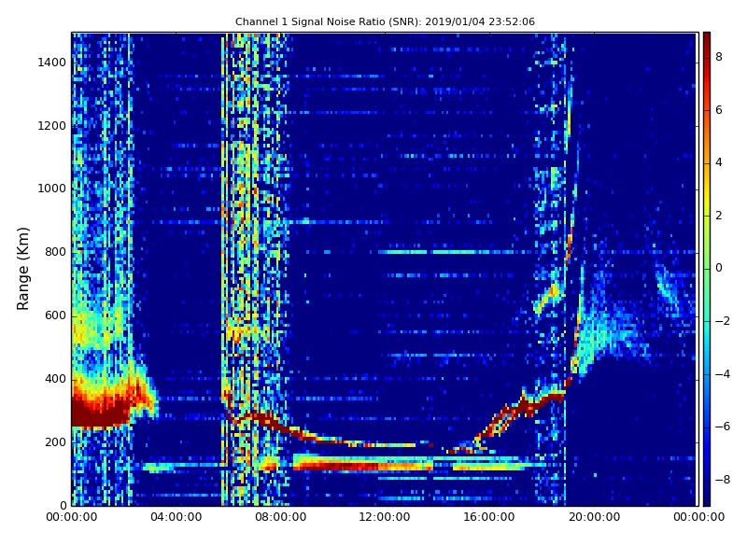This screenshot has height=560, width=747.
Task: Click the 1000 tick label on Range axis
Action: 52,189
